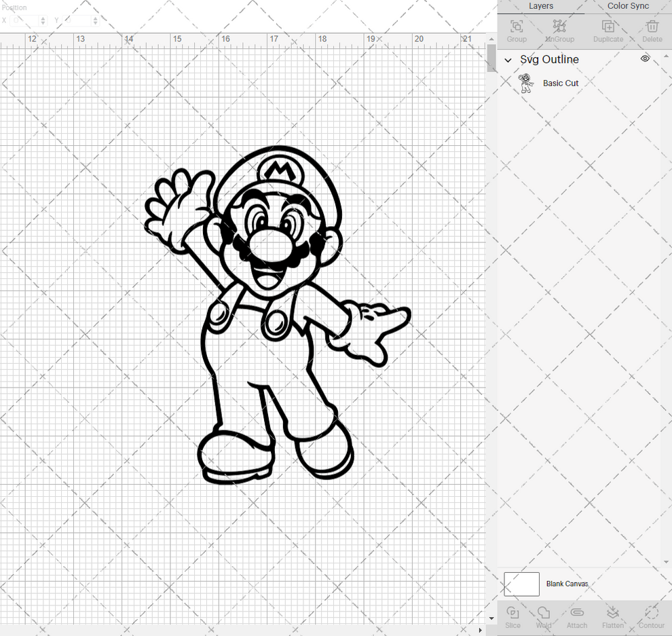Screen dimensions: 672x636
Task: Decrease the Y position value
Action: coord(95,22)
